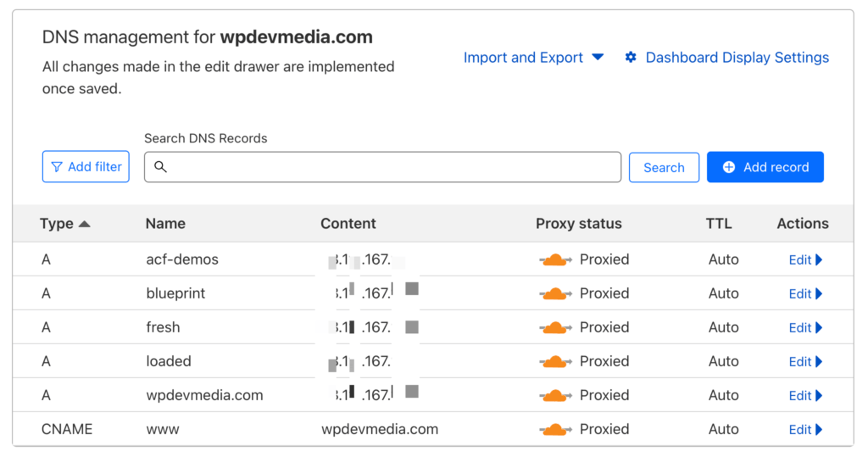Click the funnel icon in Add filter
This screenshot has width=868, height=457.
click(57, 167)
